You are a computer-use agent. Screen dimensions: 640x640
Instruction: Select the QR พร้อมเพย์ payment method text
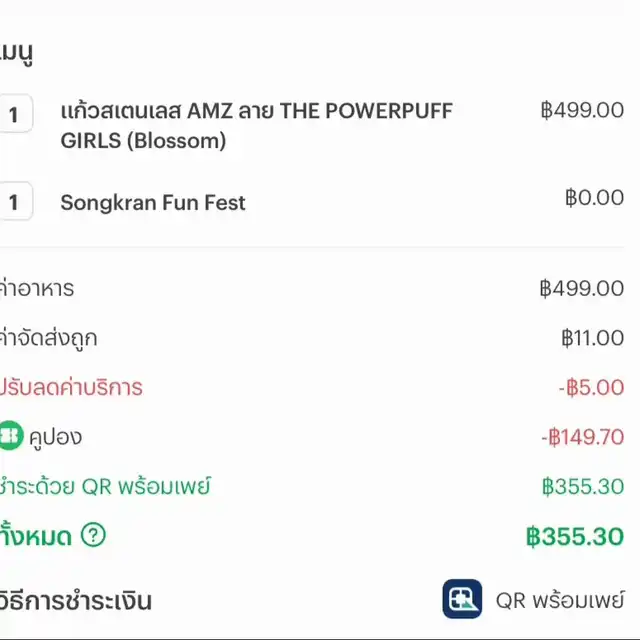click(560, 600)
